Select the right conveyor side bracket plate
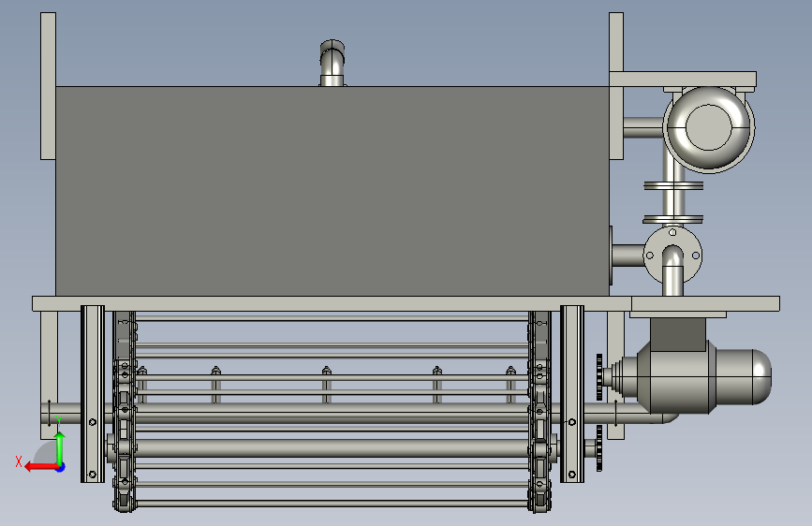The image size is (812, 526). [572, 394]
